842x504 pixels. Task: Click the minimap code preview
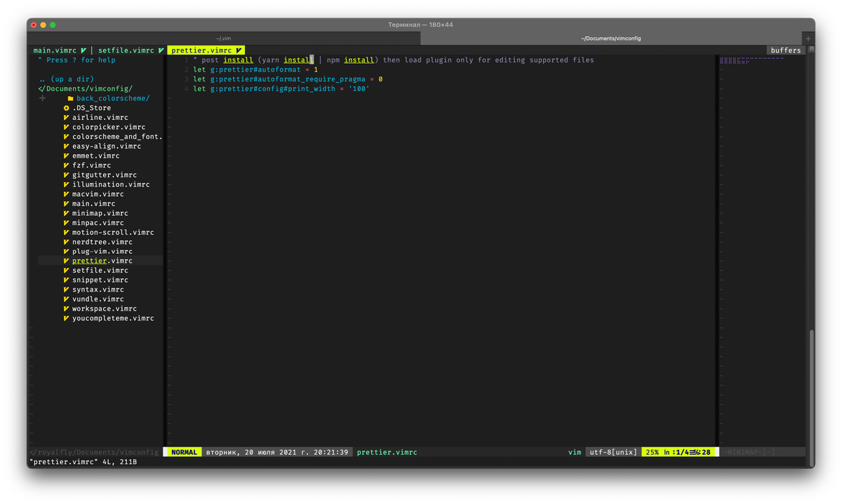click(751, 60)
